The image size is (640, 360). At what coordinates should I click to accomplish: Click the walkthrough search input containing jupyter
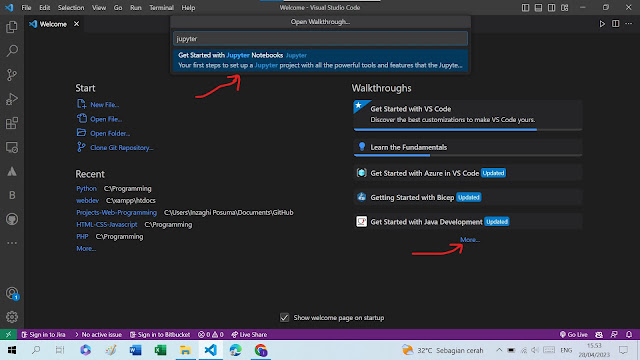pyautogui.click(x=320, y=39)
